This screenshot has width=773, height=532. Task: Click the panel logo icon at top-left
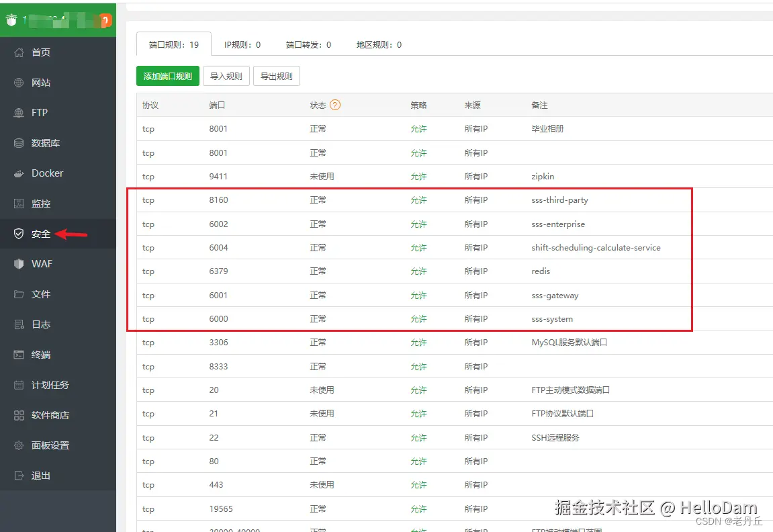click(x=11, y=20)
